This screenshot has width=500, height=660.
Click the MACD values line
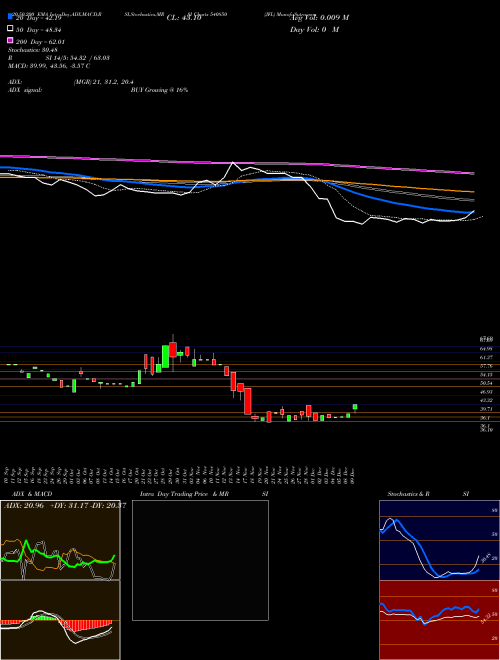click(x=49, y=66)
